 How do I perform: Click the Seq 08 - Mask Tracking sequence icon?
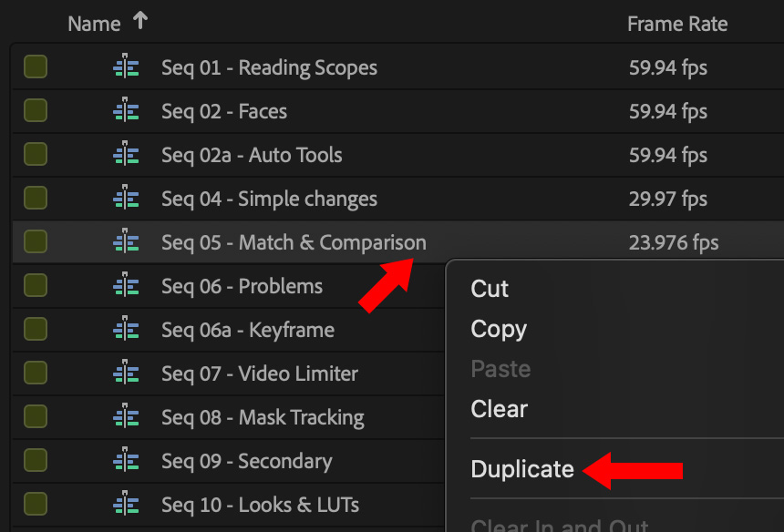coord(126,417)
